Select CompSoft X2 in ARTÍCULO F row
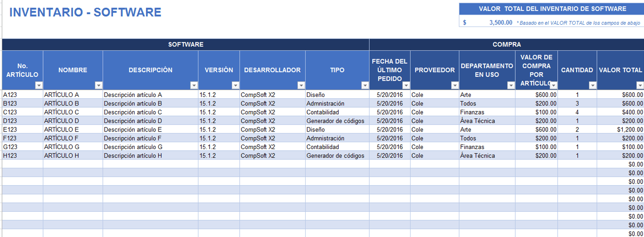Image resolution: width=644 pixels, height=237 pixels. click(x=273, y=138)
